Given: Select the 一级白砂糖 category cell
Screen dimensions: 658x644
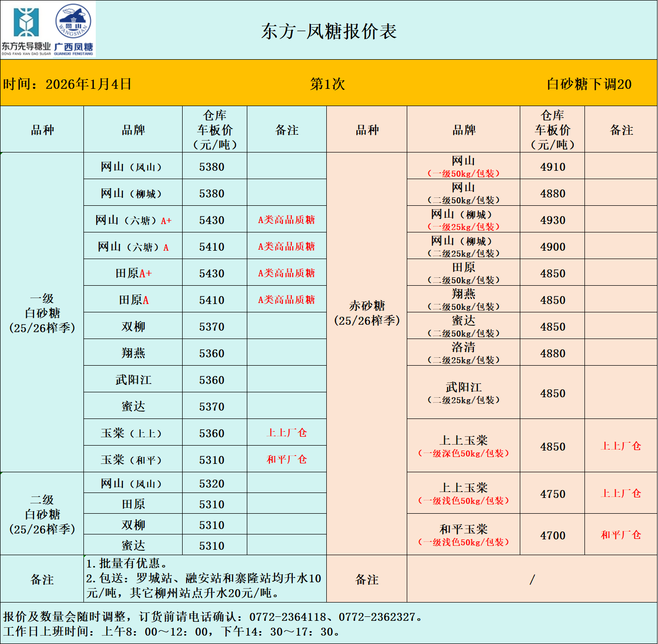Looking at the screenshot, I should pyautogui.click(x=42, y=313).
